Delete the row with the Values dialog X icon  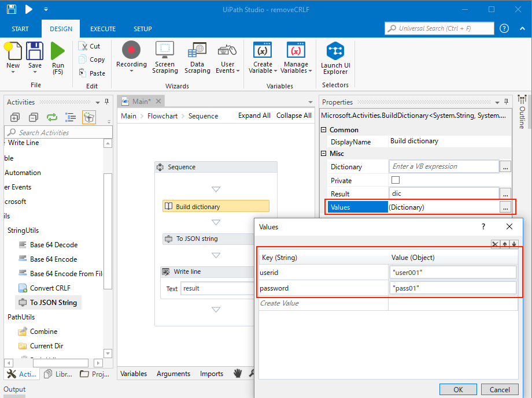coord(495,244)
